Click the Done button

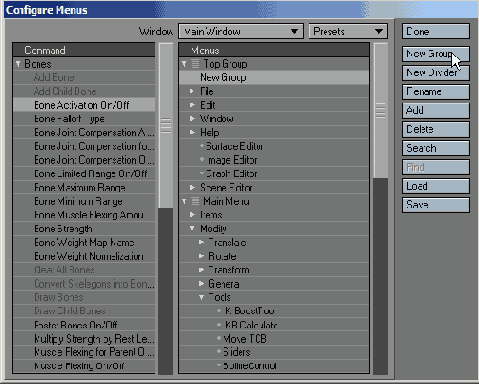(x=436, y=31)
